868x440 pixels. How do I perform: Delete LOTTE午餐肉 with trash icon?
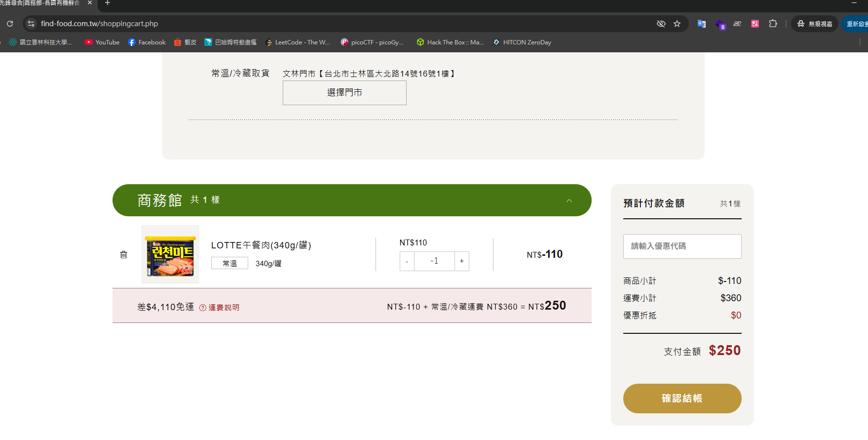(123, 255)
